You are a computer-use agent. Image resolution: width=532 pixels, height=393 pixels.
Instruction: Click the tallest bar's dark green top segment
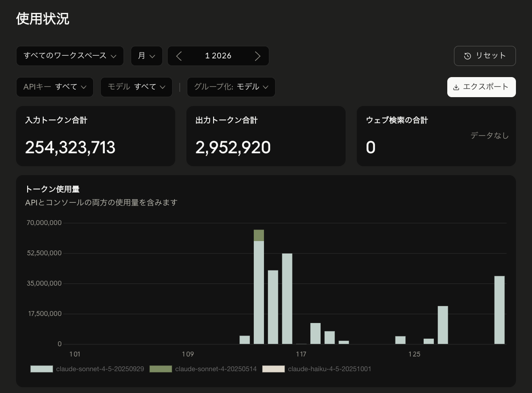259,235
